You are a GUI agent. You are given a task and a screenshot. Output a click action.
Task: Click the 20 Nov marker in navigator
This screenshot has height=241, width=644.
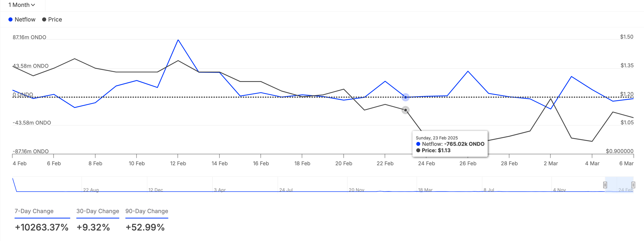(356, 190)
